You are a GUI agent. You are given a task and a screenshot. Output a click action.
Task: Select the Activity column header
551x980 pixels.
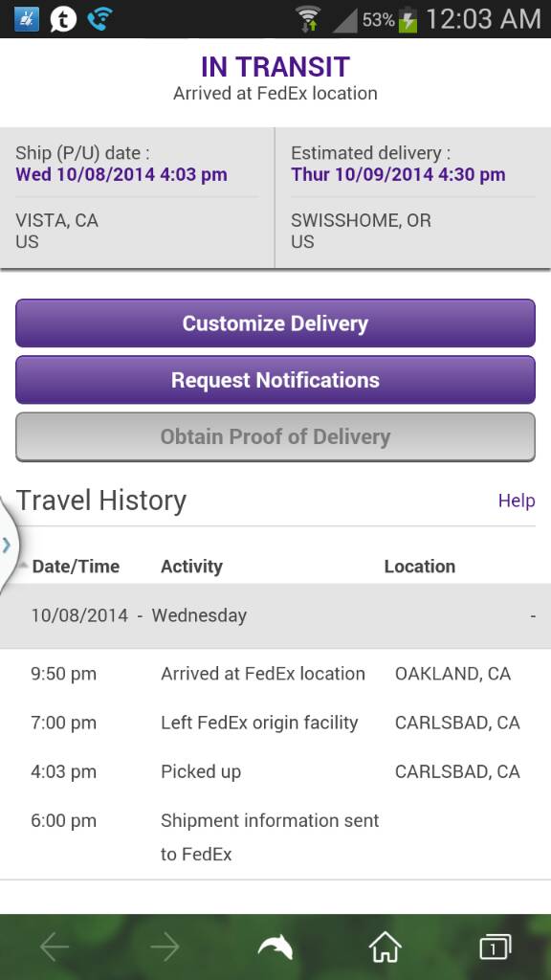click(x=191, y=567)
